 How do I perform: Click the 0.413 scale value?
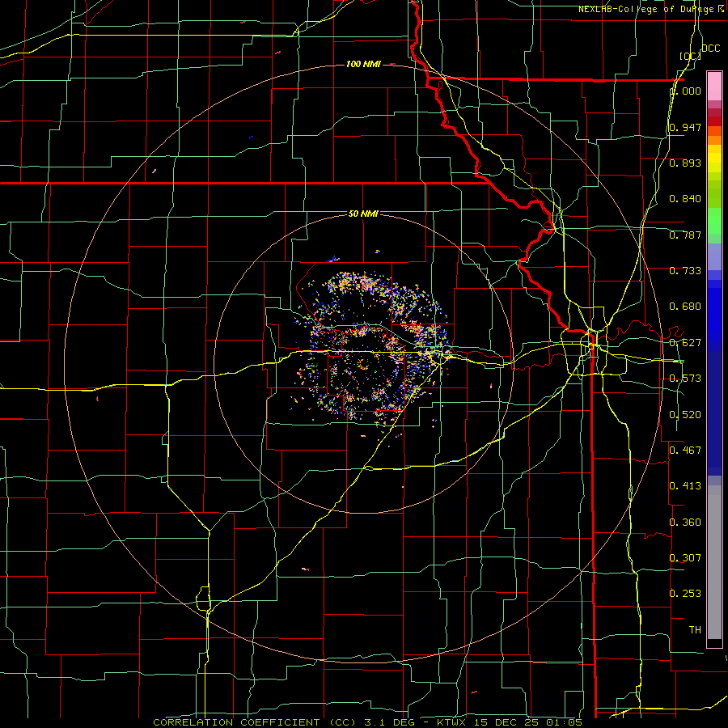(x=685, y=486)
